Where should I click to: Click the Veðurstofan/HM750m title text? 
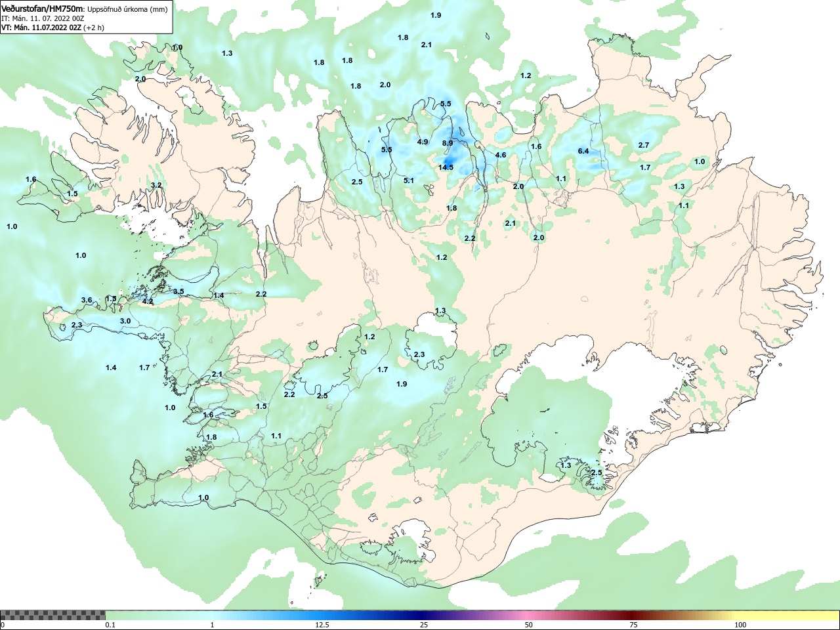click(x=42, y=9)
